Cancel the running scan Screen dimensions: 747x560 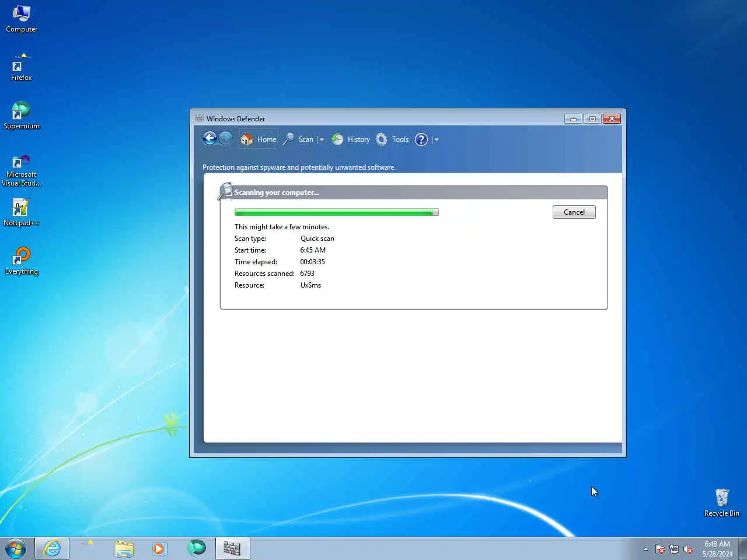point(574,212)
